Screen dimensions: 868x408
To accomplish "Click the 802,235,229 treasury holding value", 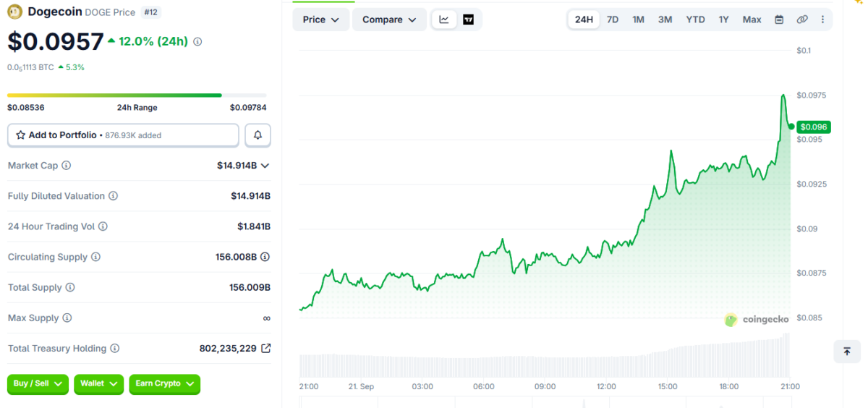I will click(x=228, y=348).
